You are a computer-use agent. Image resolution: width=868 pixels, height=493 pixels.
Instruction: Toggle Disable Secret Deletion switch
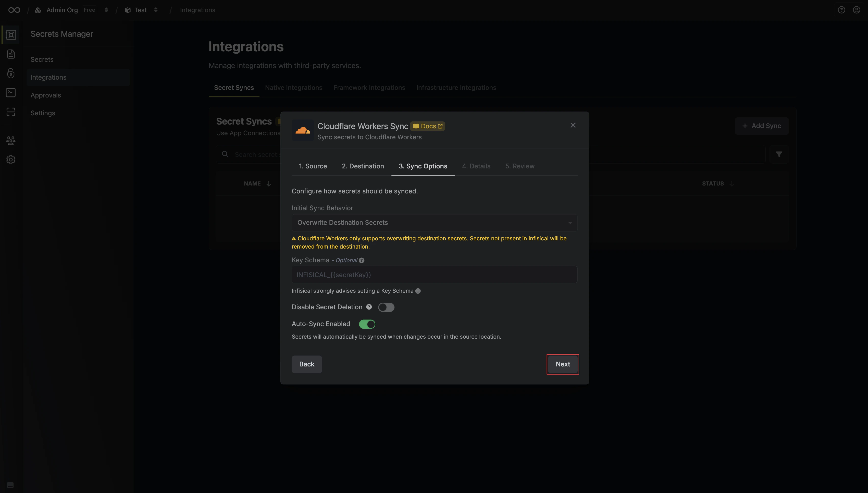click(386, 307)
